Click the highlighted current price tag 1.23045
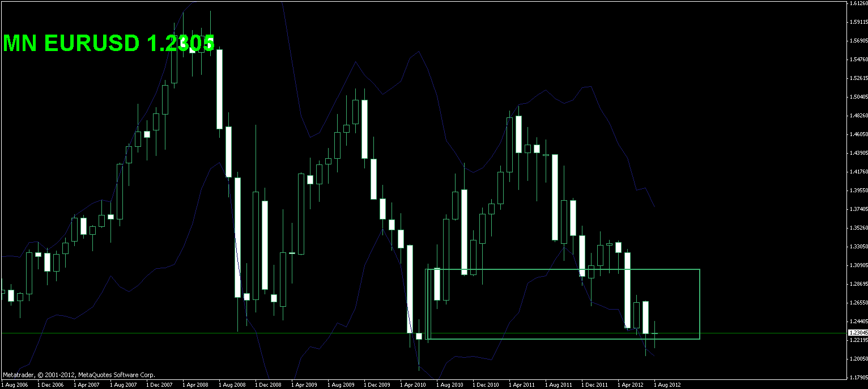This screenshot has width=868, height=389. click(x=857, y=333)
